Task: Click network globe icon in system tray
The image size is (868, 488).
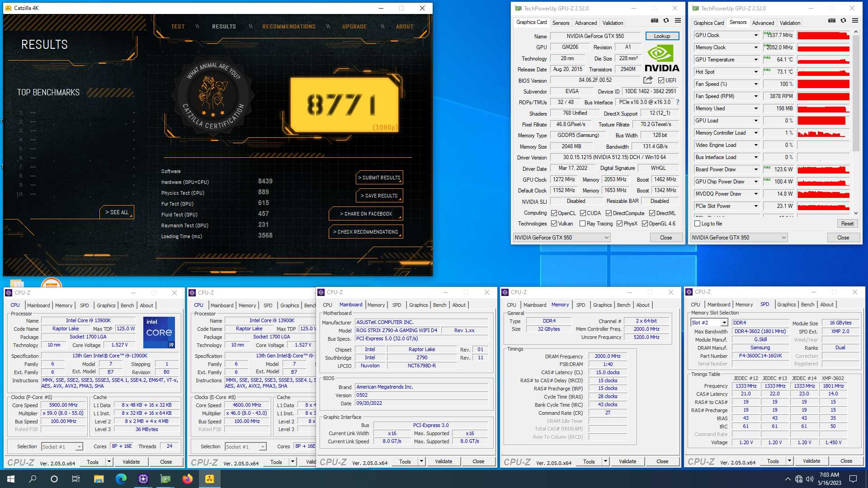Action: pos(799,479)
